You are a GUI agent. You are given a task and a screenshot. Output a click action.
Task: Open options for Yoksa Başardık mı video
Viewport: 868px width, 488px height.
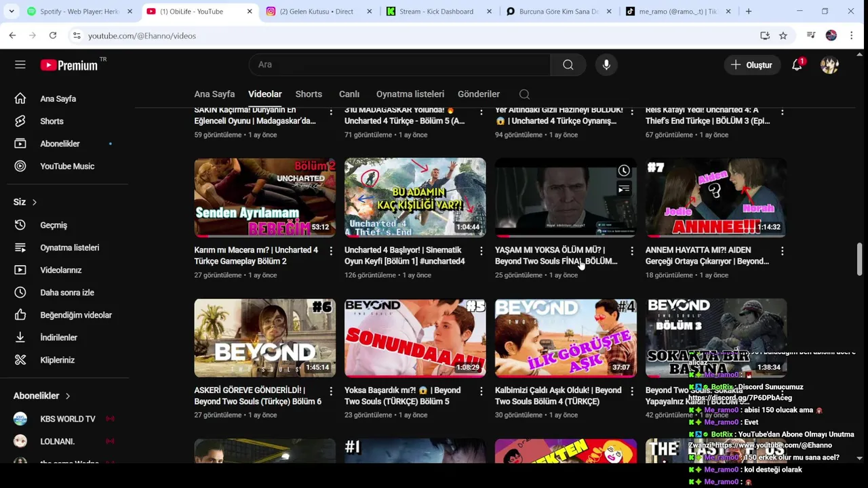click(481, 392)
